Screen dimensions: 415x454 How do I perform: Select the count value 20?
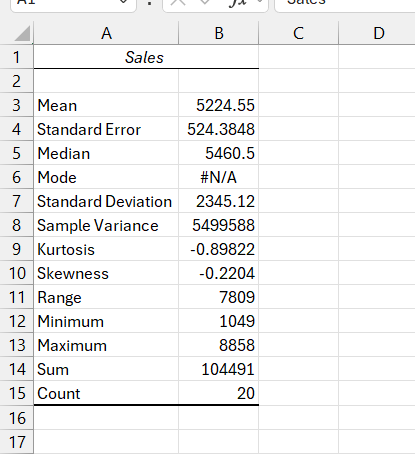click(219, 393)
